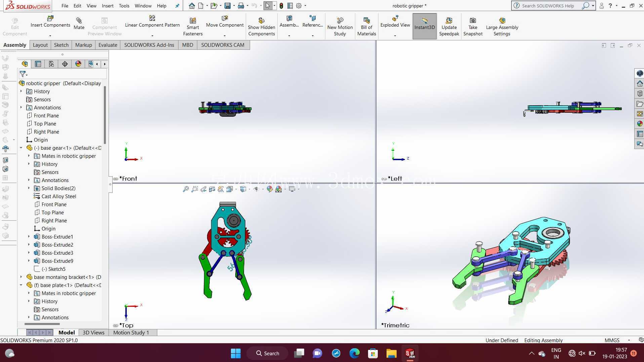Expand the base montaging bracket<1> component
This screenshot has height=362, width=644.
21,277
